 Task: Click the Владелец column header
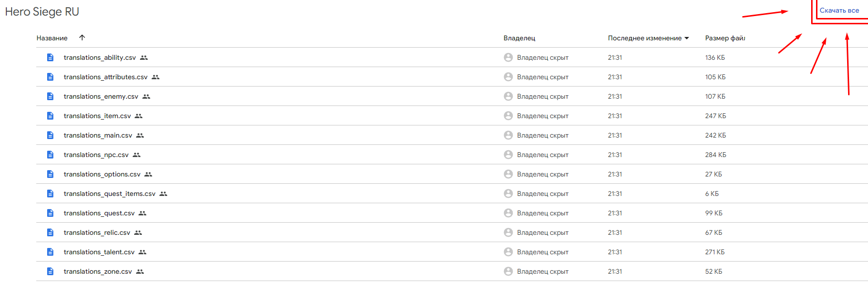519,38
